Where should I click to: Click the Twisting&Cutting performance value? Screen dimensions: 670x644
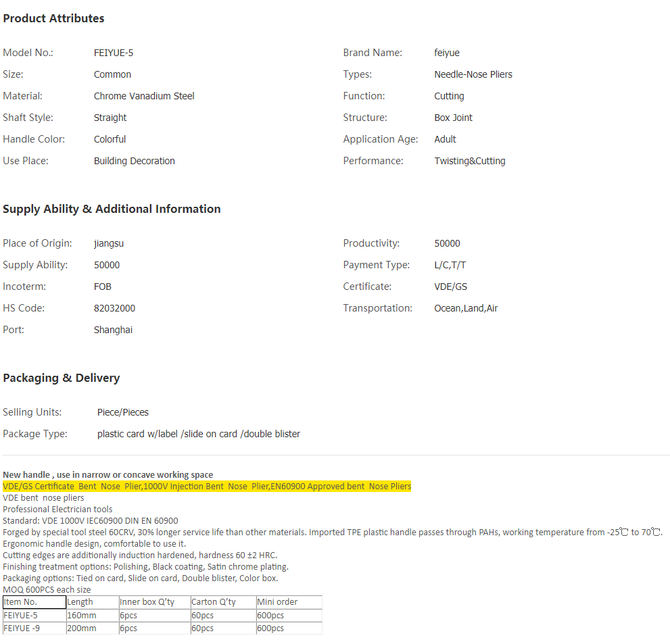pyautogui.click(x=469, y=161)
